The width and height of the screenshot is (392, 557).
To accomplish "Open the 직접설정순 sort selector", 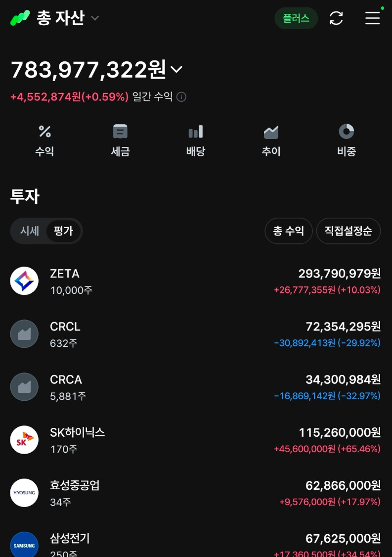I will point(348,231).
